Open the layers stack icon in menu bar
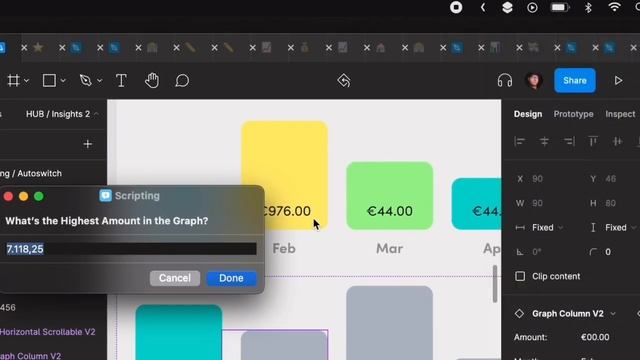640x360 pixels. pyautogui.click(x=507, y=7)
